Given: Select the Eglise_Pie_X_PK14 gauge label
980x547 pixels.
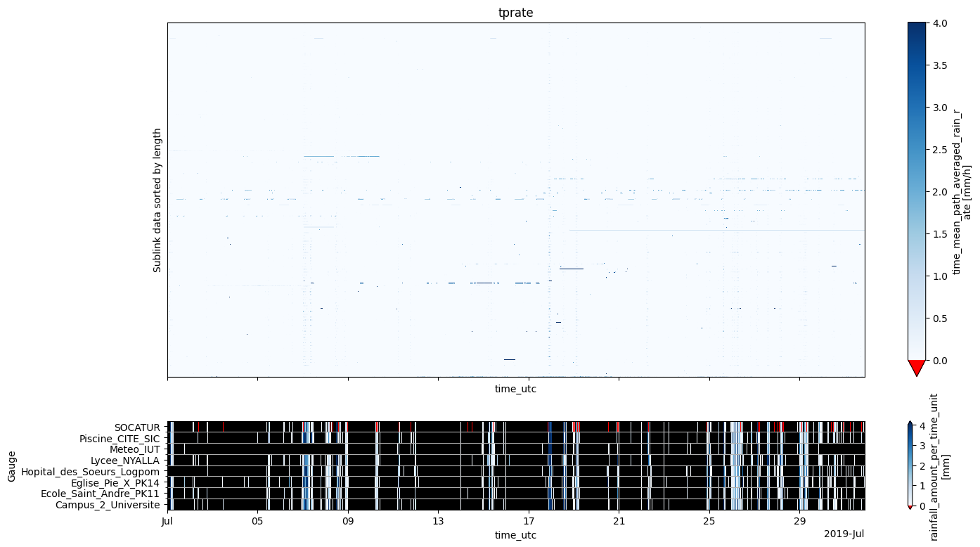Looking at the screenshot, I should 115,482.
